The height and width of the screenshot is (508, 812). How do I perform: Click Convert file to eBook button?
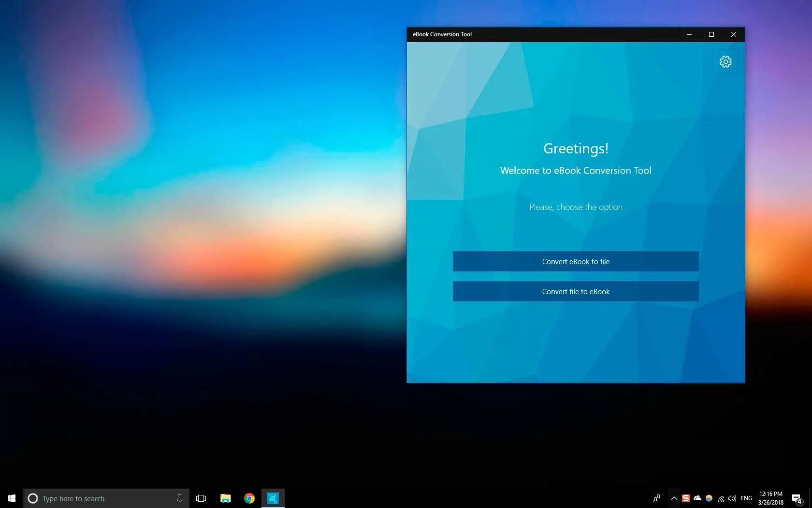pos(575,291)
